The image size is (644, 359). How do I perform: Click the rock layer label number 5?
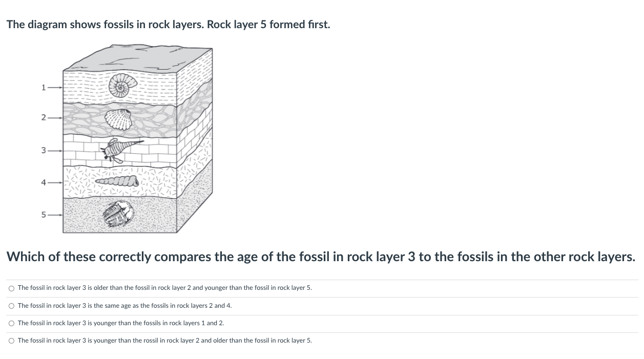(x=44, y=215)
